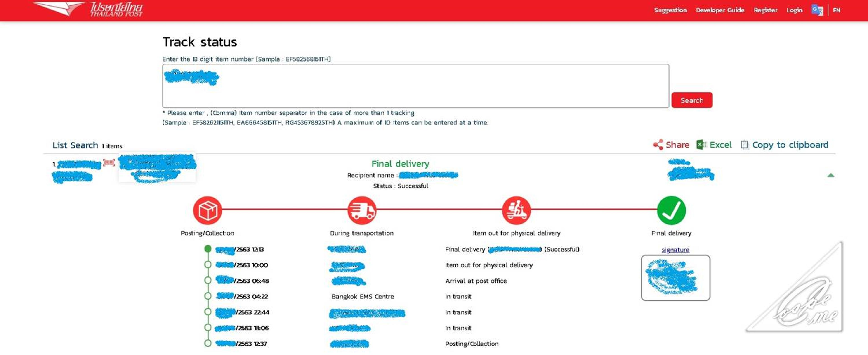Collapse the tracking item details arrow
Screen dimensions: 868x355
[x=831, y=175]
